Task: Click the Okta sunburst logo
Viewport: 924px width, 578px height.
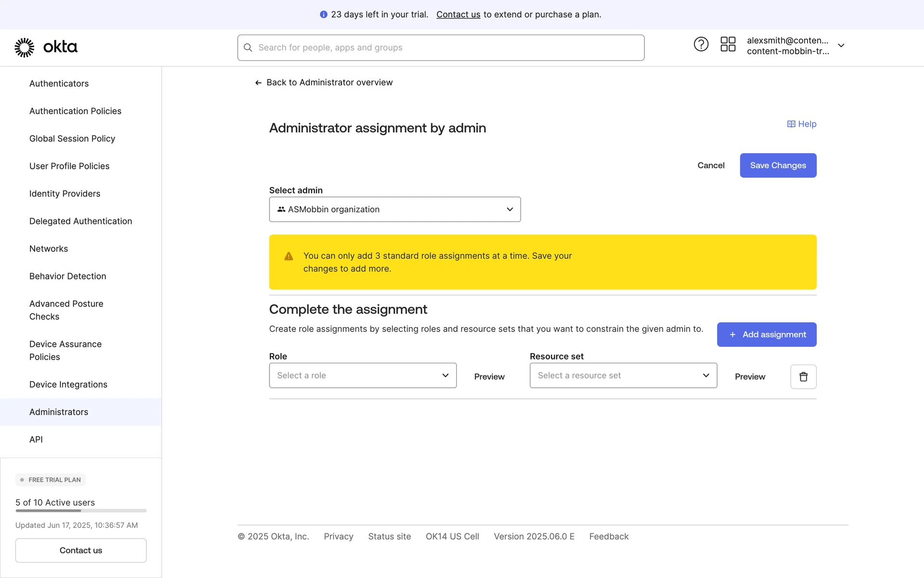Action: (25, 47)
